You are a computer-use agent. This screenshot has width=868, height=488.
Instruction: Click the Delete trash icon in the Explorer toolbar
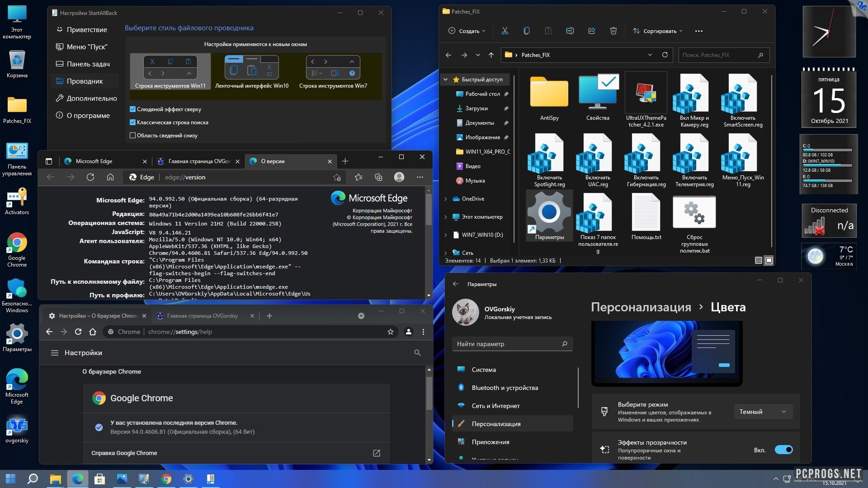[613, 31]
